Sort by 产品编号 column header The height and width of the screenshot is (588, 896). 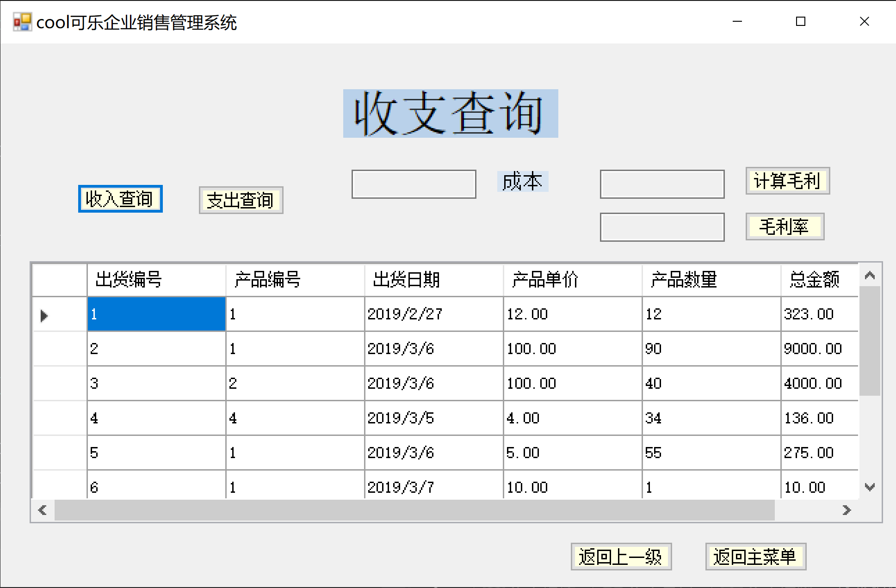click(x=295, y=280)
